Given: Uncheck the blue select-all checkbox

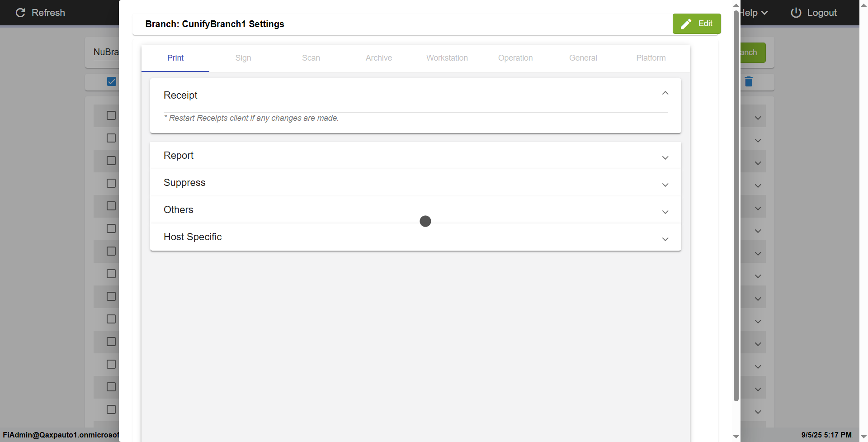Looking at the screenshot, I should tap(112, 81).
